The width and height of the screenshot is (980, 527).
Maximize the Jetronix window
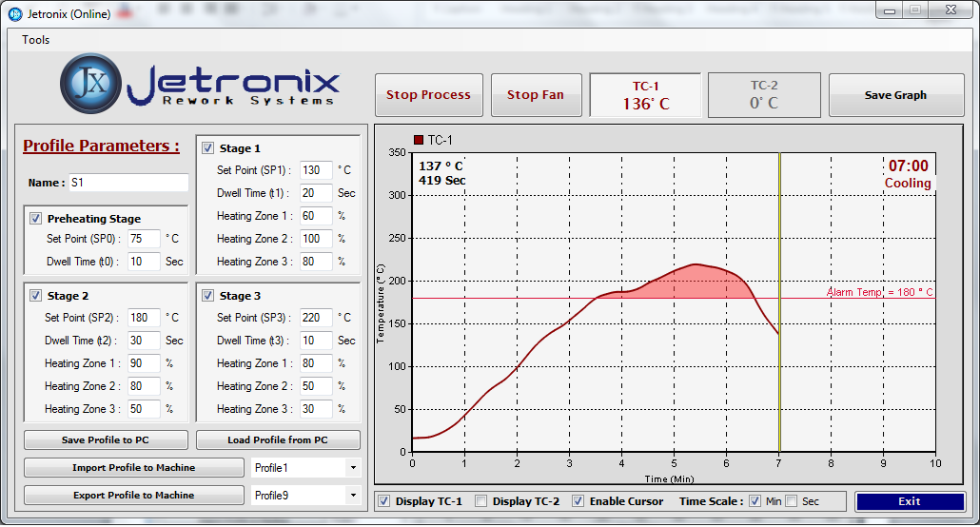tap(915, 10)
